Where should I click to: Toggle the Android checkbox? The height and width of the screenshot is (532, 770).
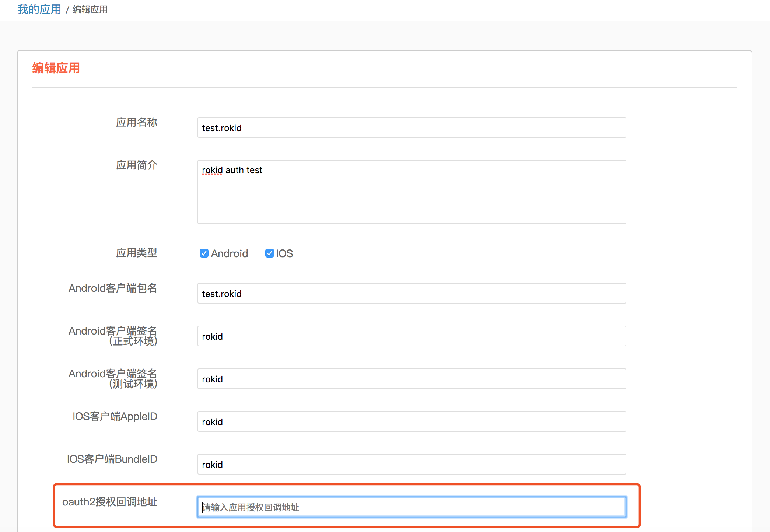[x=204, y=253]
